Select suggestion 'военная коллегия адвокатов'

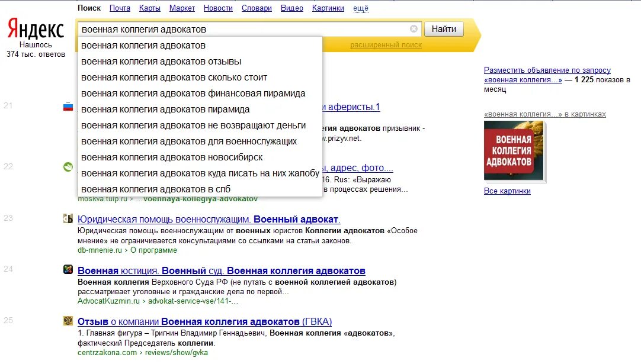click(200, 46)
